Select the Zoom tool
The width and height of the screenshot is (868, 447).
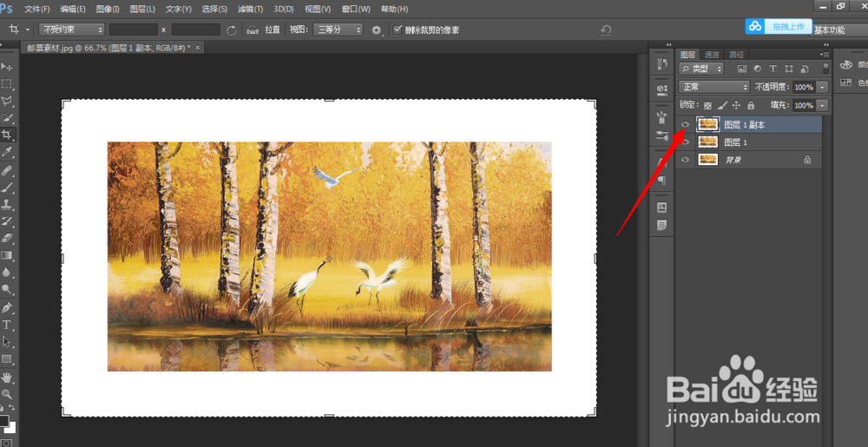[x=7, y=394]
